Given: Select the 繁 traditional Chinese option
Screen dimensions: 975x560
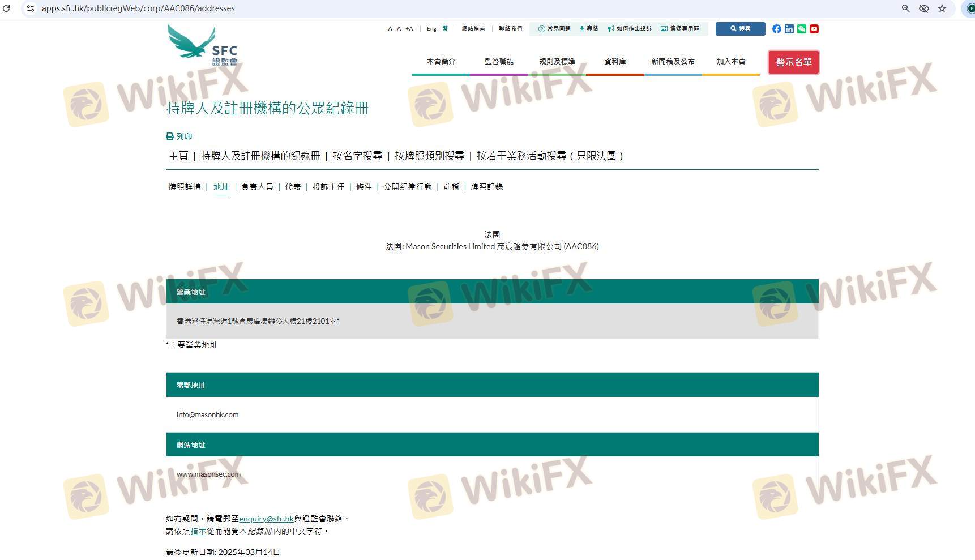Looking at the screenshot, I should 445,29.
